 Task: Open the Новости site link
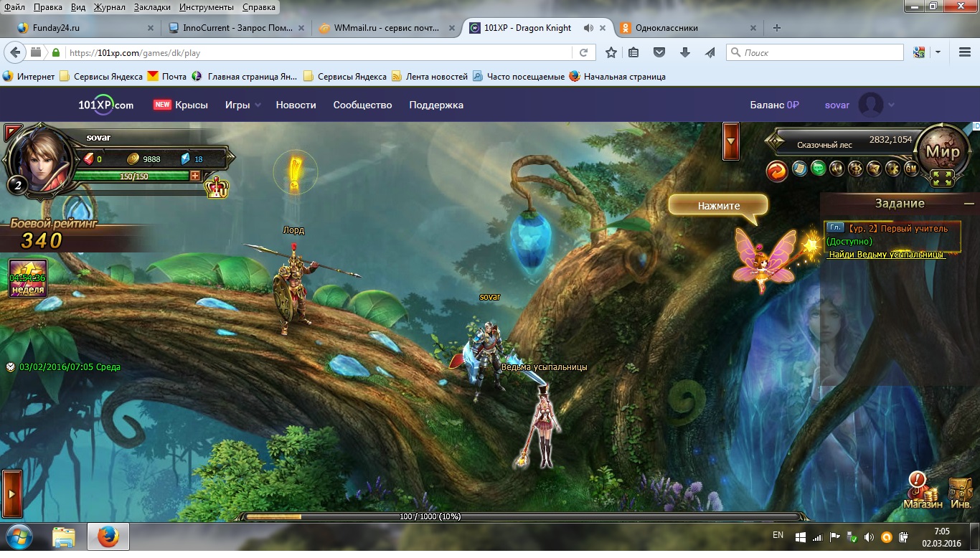pyautogui.click(x=296, y=105)
